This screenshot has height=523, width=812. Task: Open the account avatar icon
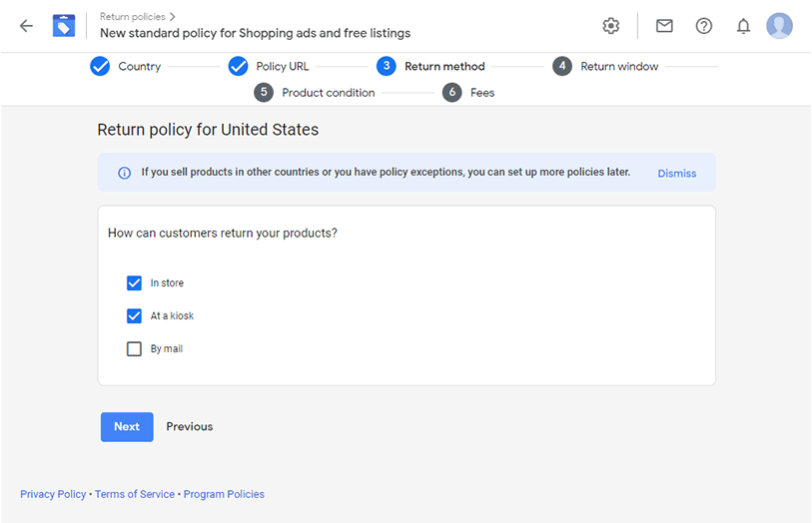779,26
